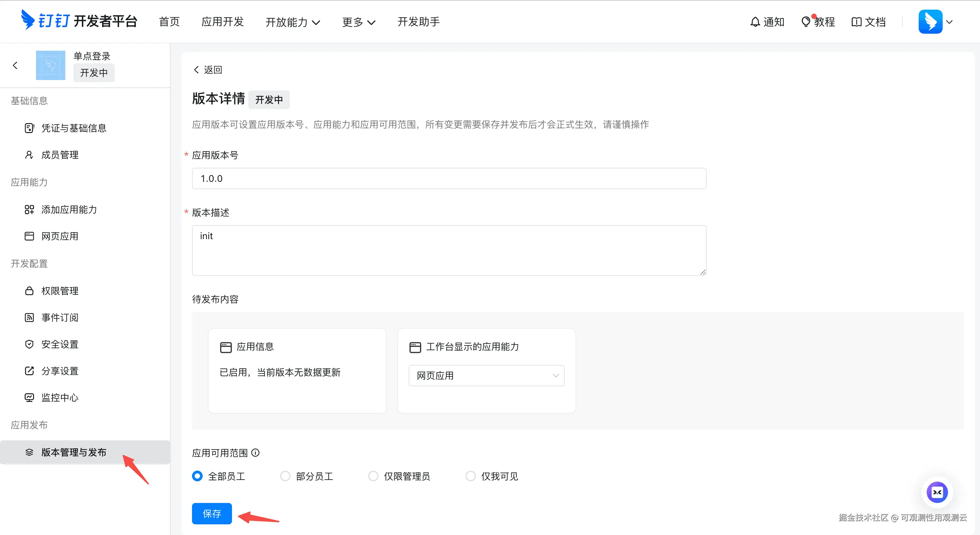
Task: Choose the 仅我可见 radio option
Action: (x=471, y=476)
